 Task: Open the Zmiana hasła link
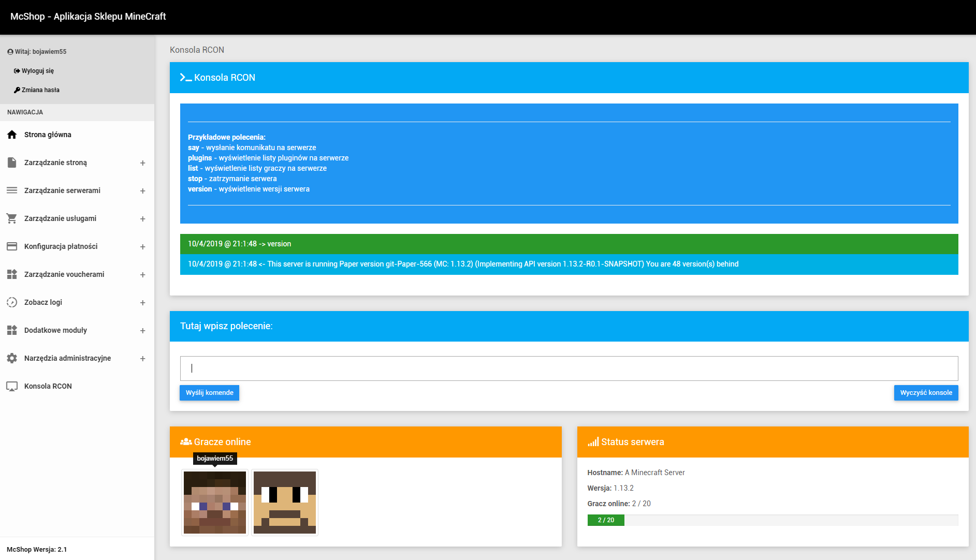coord(40,90)
